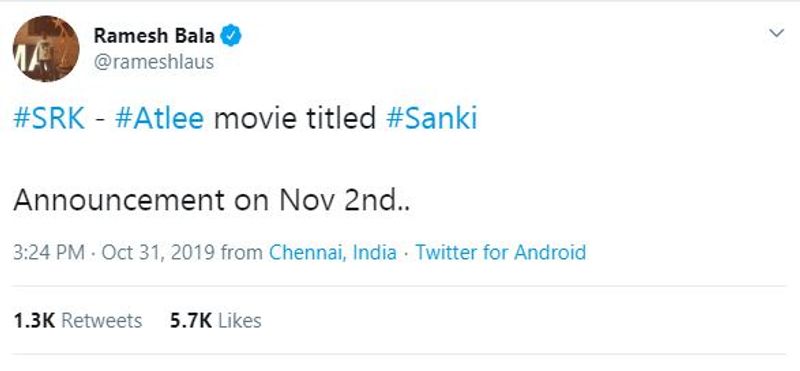Click the tweet text 'movie titled'
The height and width of the screenshot is (371, 800).
(295, 119)
